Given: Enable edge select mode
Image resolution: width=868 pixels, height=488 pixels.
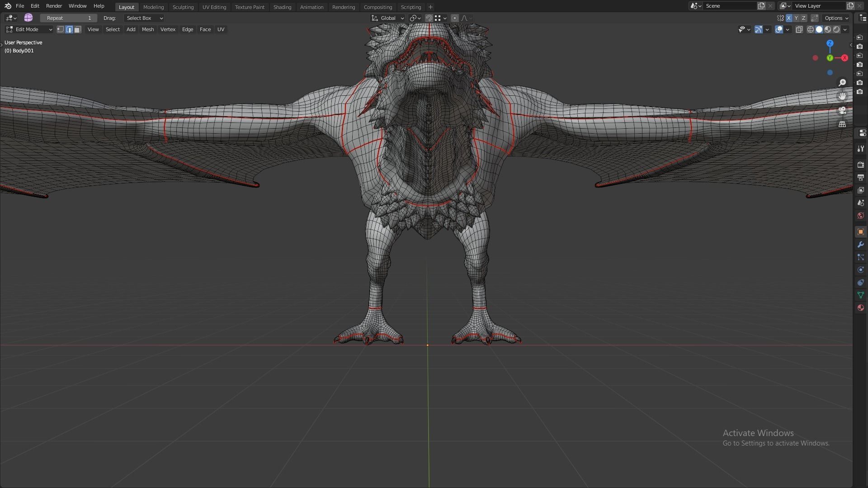Looking at the screenshot, I should [69, 29].
